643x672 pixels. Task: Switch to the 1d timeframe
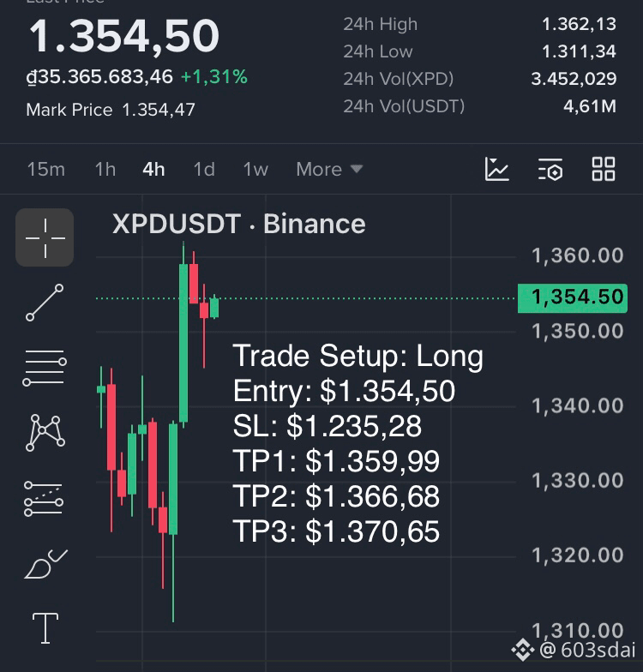point(204,170)
